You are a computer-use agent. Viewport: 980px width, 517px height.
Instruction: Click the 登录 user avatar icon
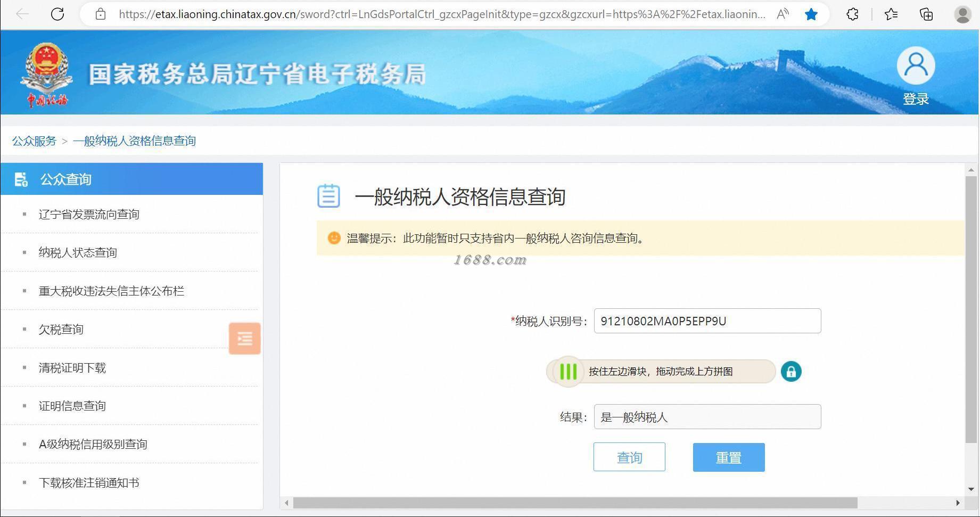coord(916,65)
